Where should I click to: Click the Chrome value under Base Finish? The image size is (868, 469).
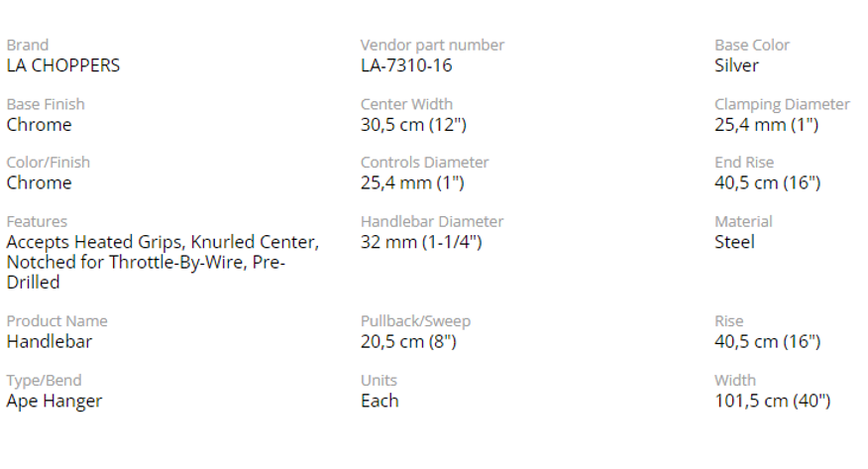click(39, 125)
